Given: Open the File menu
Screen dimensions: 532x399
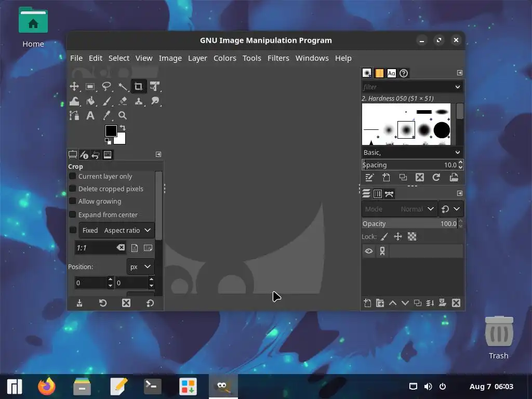Looking at the screenshot, I should tap(76, 58).
